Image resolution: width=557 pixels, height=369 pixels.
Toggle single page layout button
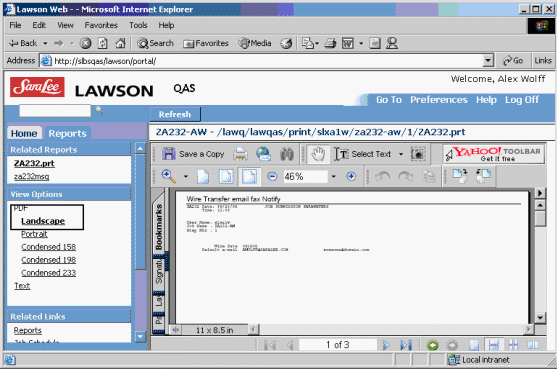(474, 345)
